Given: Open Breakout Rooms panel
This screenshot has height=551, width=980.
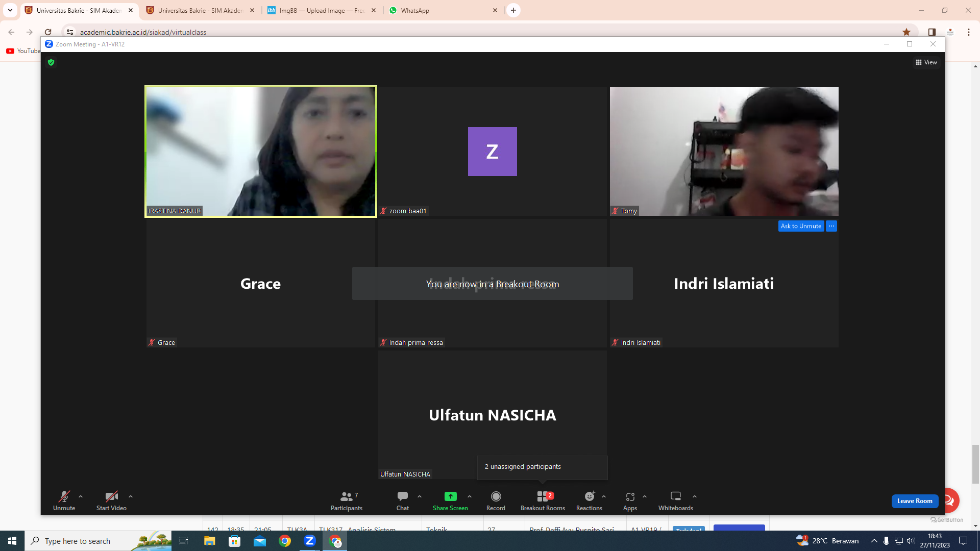Looking at the screenshot, I should (543, 500).
